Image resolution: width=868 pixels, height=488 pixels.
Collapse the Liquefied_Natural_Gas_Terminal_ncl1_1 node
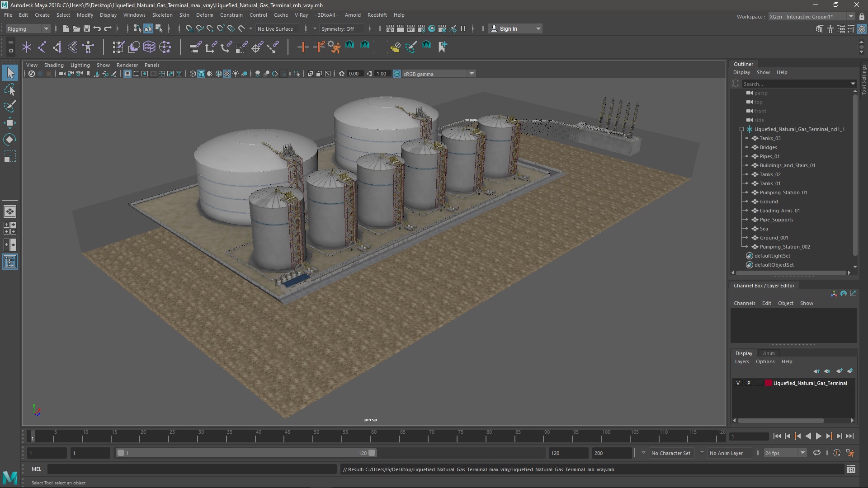click(x=741, y=129)
